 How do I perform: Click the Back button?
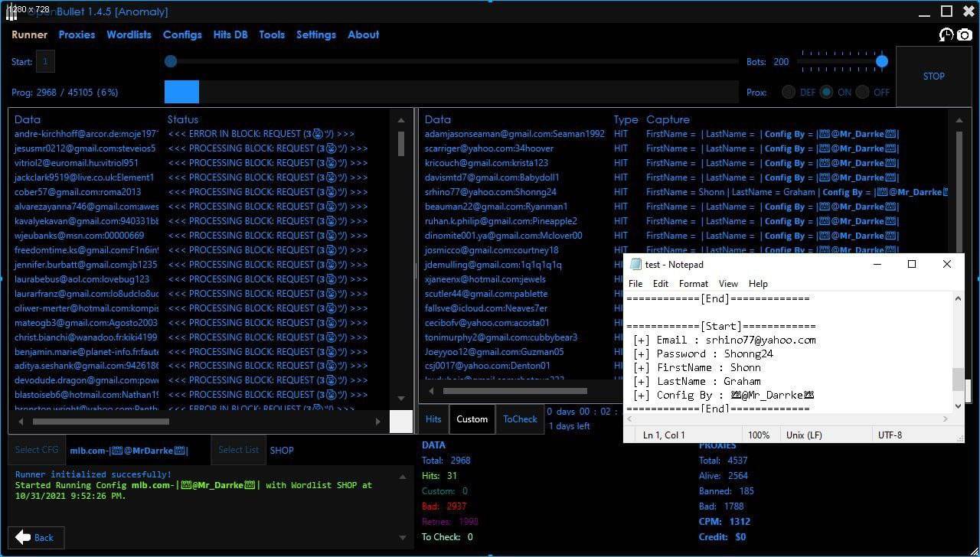pos(34,537)
